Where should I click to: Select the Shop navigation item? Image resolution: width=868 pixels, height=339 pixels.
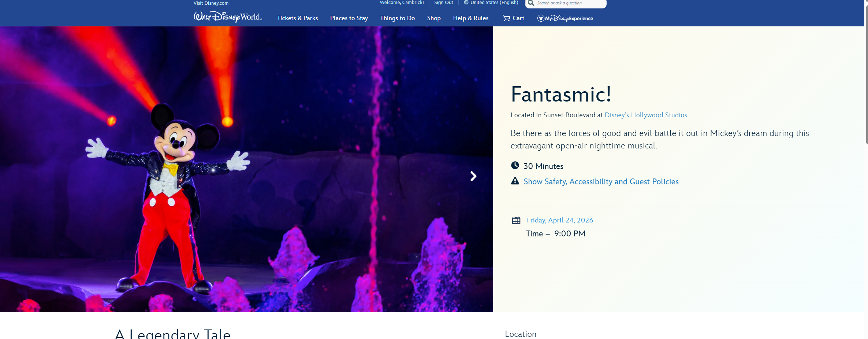[x=433, y=18]
